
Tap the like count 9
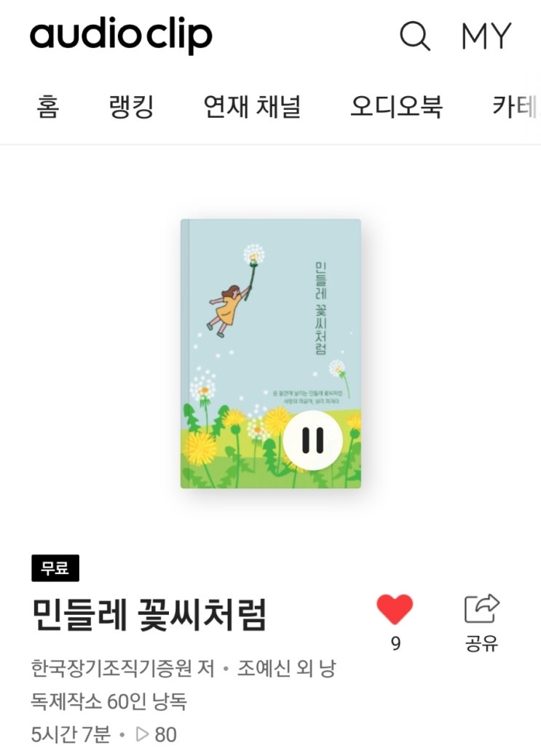(395, 644)
